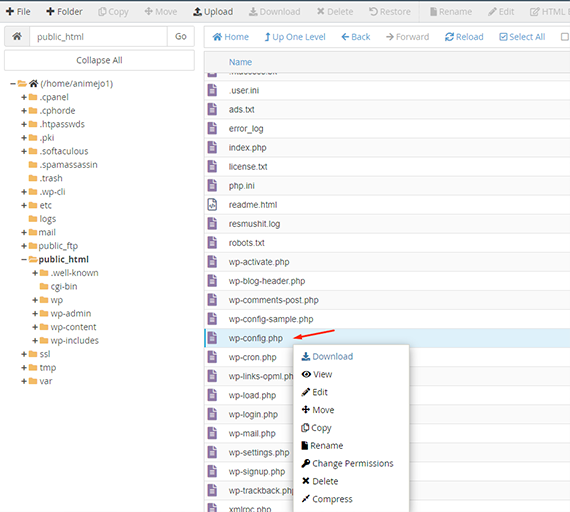570x512 pixels.
Task: Open the logs folder in tree
Action: (x=43, y=219)
